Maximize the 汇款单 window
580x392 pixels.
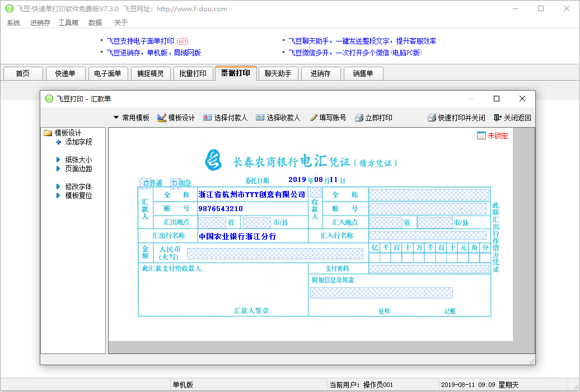coord(497,99)
